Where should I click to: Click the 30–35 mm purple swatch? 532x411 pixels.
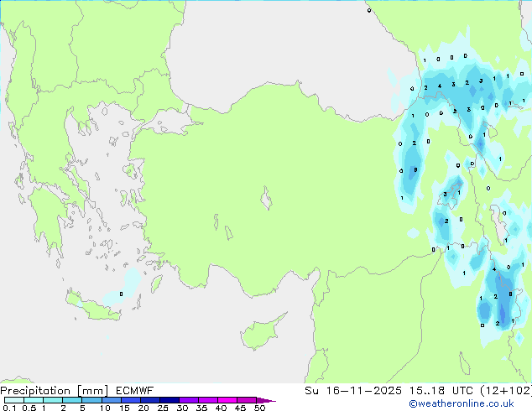click(188, 400)
